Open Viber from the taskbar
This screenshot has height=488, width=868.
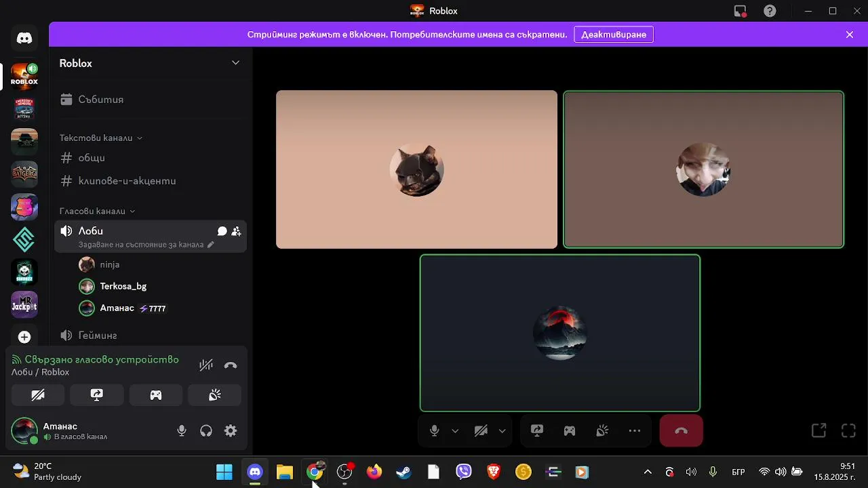click(x=464, y=472)
